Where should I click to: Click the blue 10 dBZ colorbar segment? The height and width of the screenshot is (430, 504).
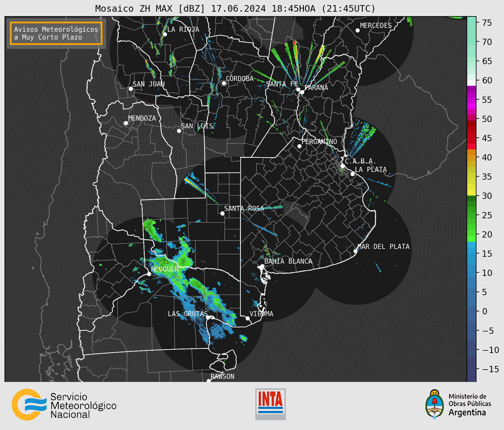471,273
